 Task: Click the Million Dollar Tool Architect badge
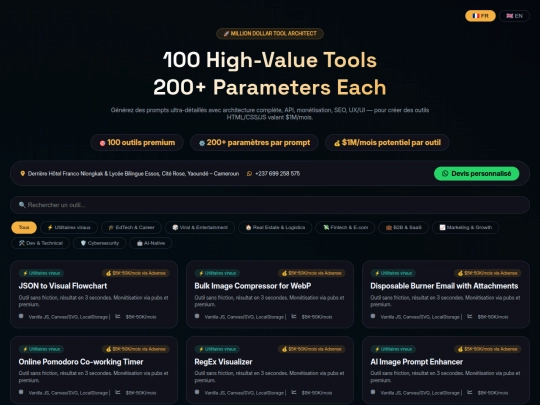(x=270, y=33)
